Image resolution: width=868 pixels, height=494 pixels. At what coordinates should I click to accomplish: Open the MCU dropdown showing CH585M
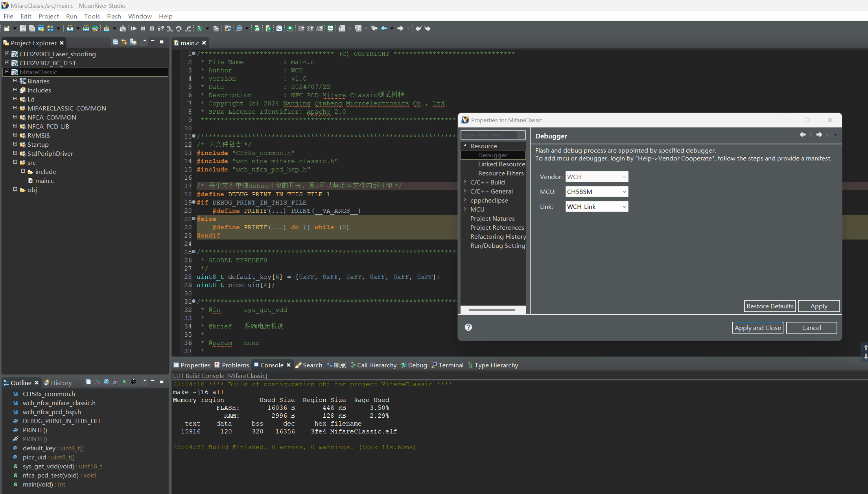pyautogui.click(x=597, y=192)
